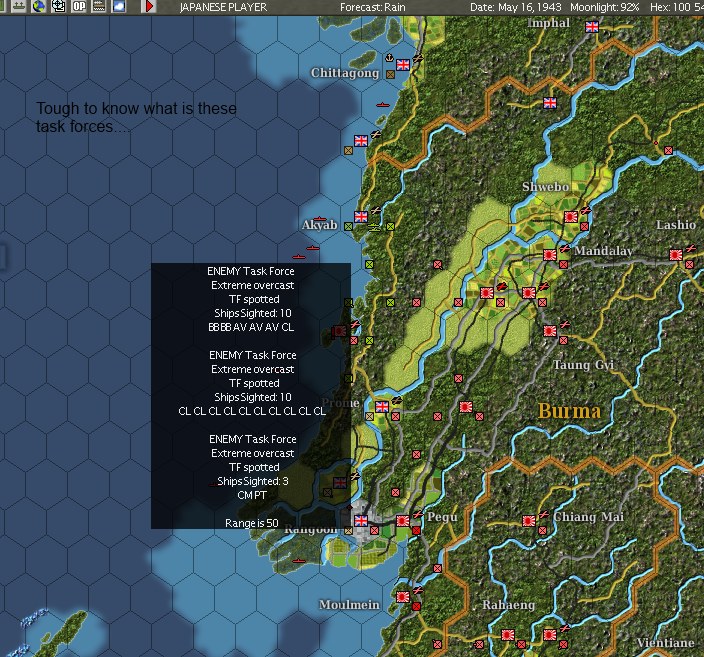This screenshot has width=704, height=657.
Task: Select the red unit marker beside Pegu flag
Action: pos(417,530)
